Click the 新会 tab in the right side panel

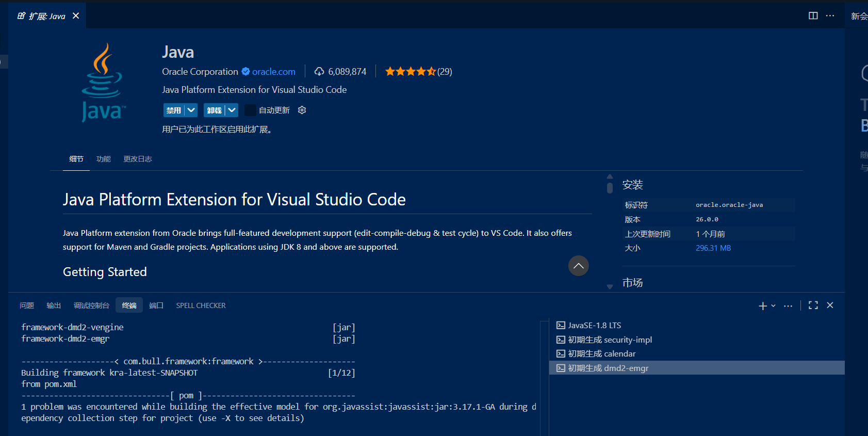859,16
